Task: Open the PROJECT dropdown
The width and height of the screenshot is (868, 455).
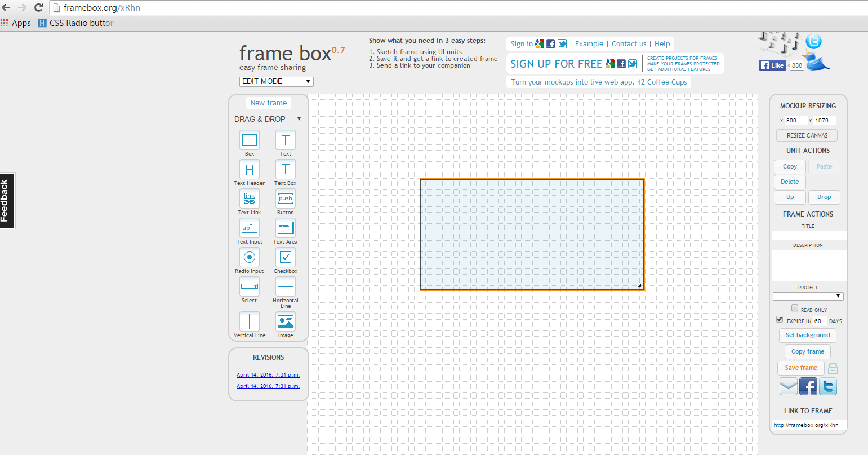Action: [x=808, y=295]
